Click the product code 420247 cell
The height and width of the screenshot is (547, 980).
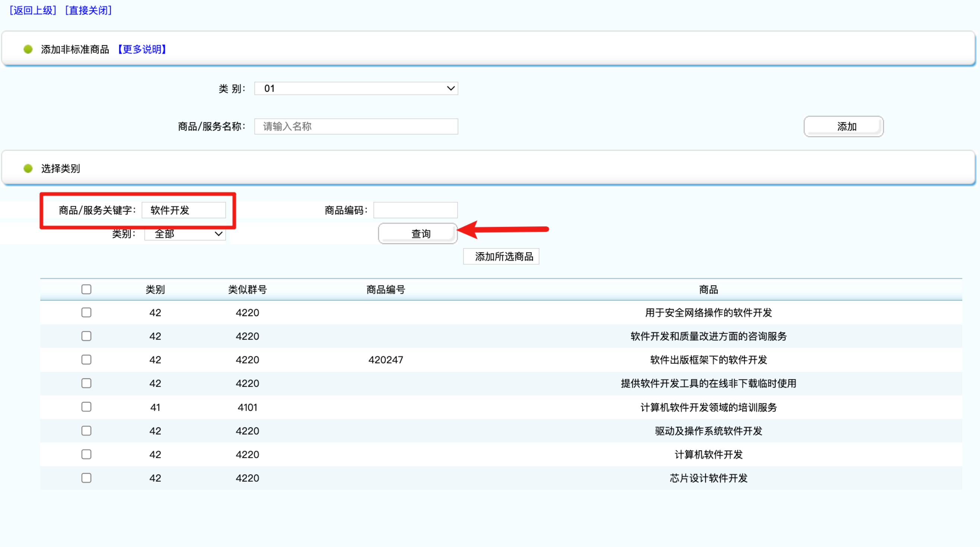click(x=386, y=360)
